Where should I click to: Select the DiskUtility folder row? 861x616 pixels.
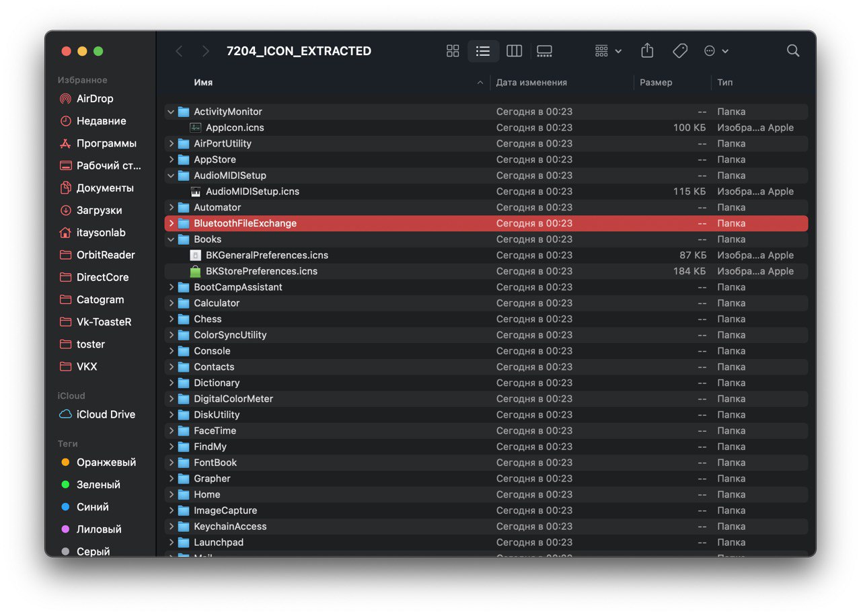(486, 415)
